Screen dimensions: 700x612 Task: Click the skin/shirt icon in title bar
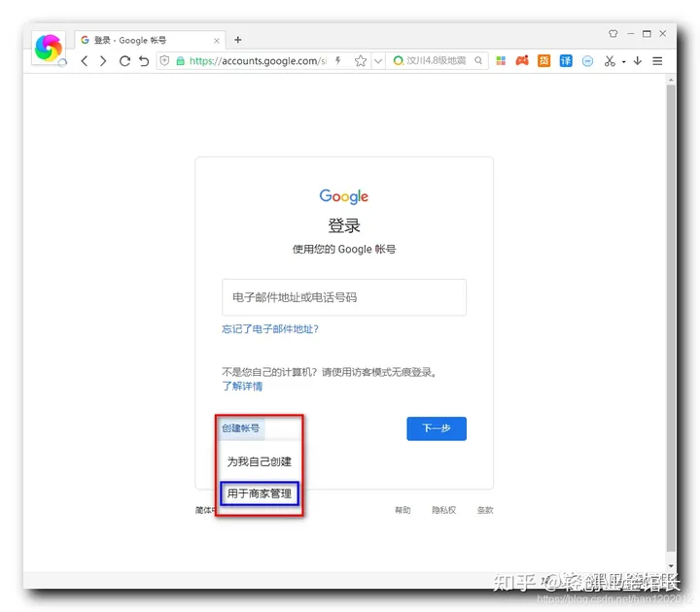coord(612,33)
